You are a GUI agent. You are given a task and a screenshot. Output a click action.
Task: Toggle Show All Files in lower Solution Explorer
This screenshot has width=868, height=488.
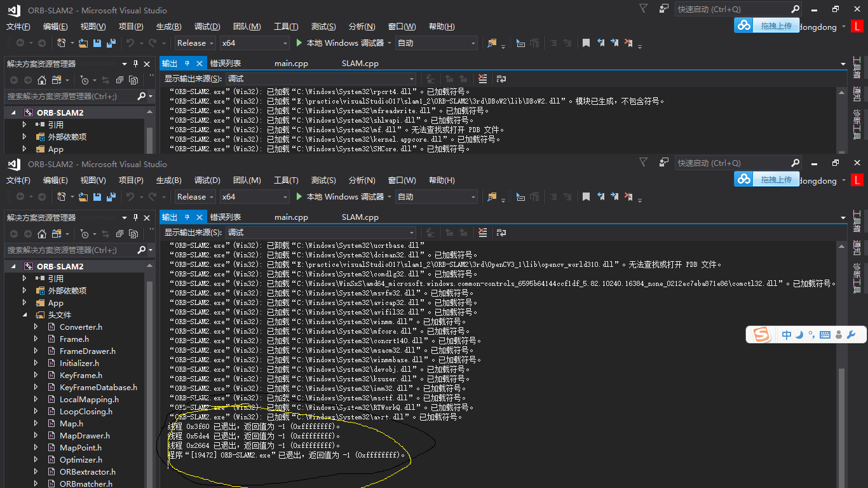133,234
